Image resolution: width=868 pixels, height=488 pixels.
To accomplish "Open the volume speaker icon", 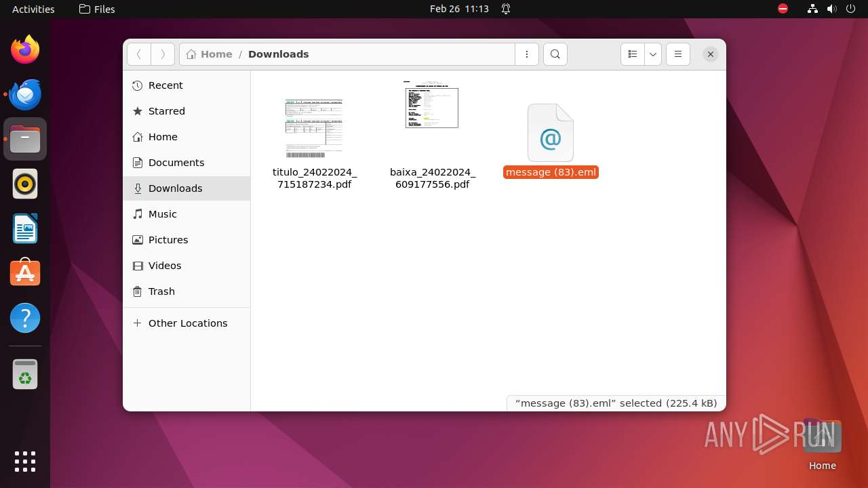I will (831, 9).
